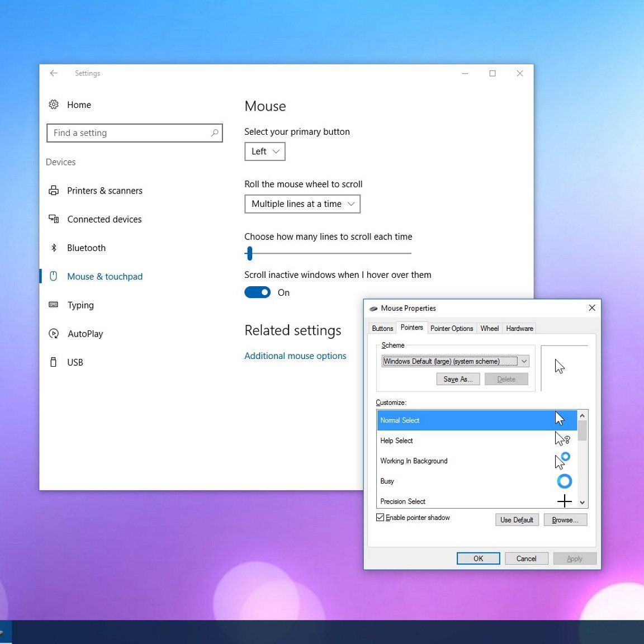Click the Home gear icon
This screenshot has width=644, height=644.
[54, 105]
